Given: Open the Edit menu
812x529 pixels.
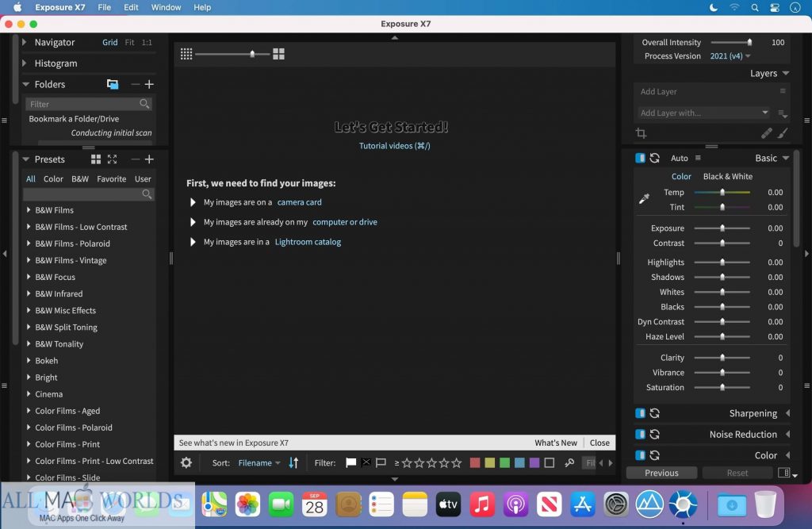Looking at the screenshot, I should pos(131,7).
